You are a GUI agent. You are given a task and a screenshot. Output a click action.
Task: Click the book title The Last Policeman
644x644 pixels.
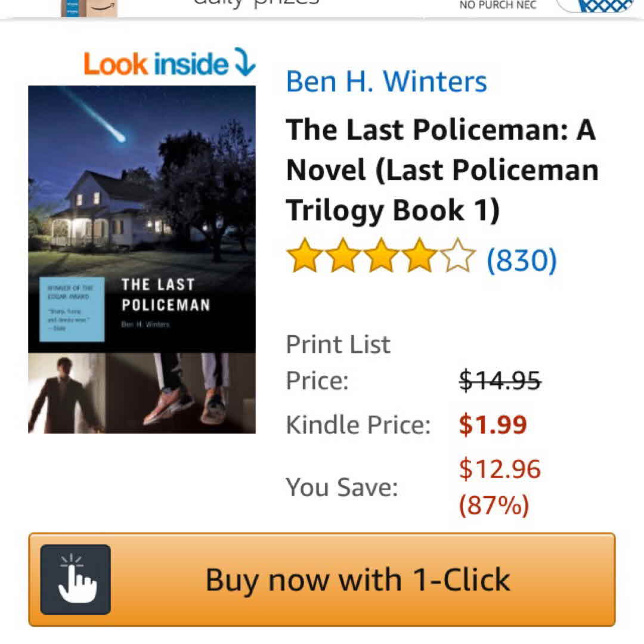point(442,170)
